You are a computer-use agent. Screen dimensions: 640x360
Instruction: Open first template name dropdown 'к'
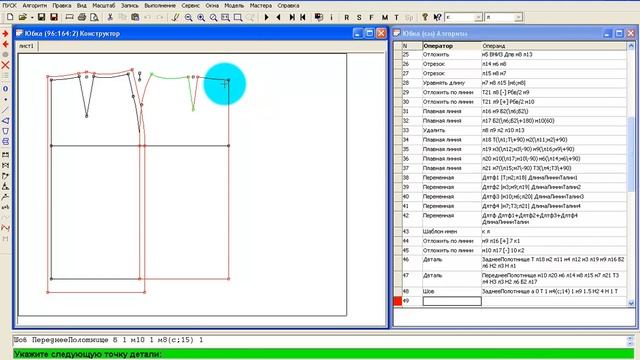tap(478, 17)
